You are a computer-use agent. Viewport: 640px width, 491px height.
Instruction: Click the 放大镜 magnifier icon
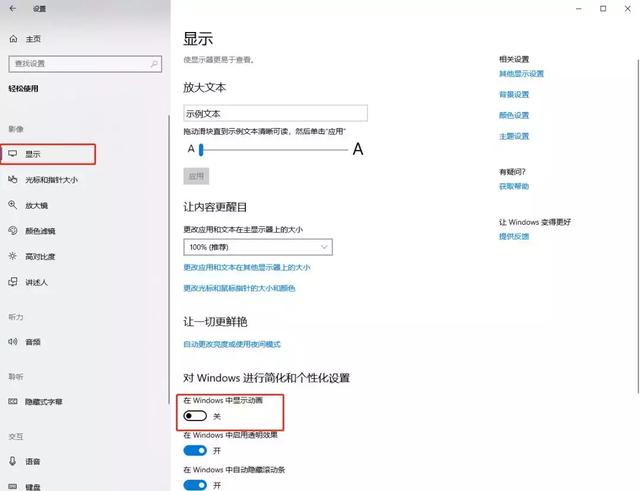click(13, 205)
